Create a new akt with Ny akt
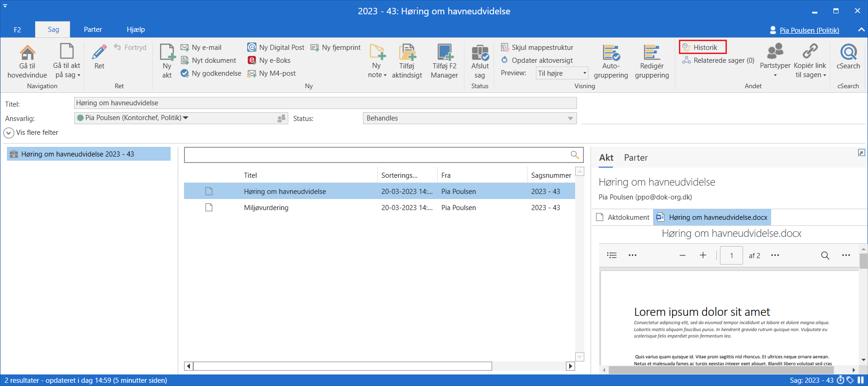 pyautogui.click(x=167, y=61)
